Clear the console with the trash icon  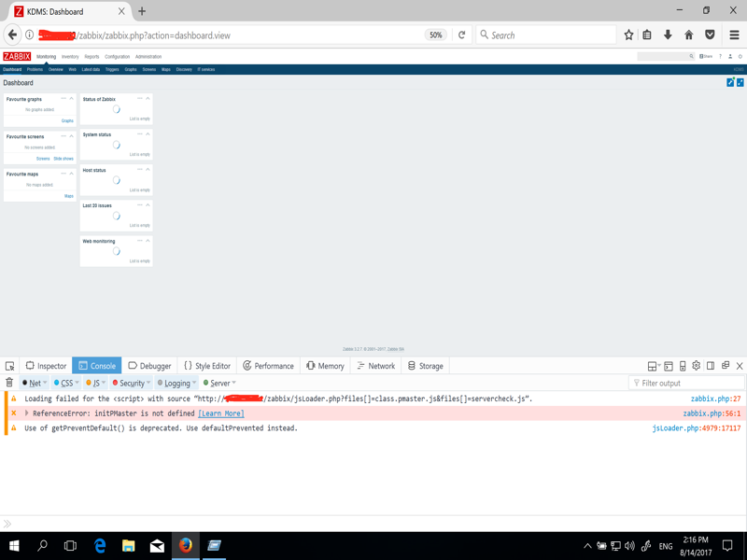coord(9,383)
